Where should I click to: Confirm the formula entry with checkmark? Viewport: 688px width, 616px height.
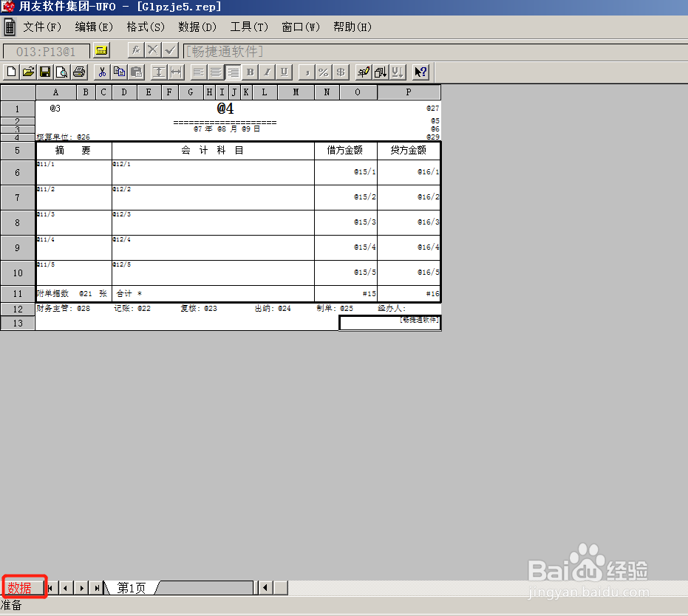tap(170, 50)
